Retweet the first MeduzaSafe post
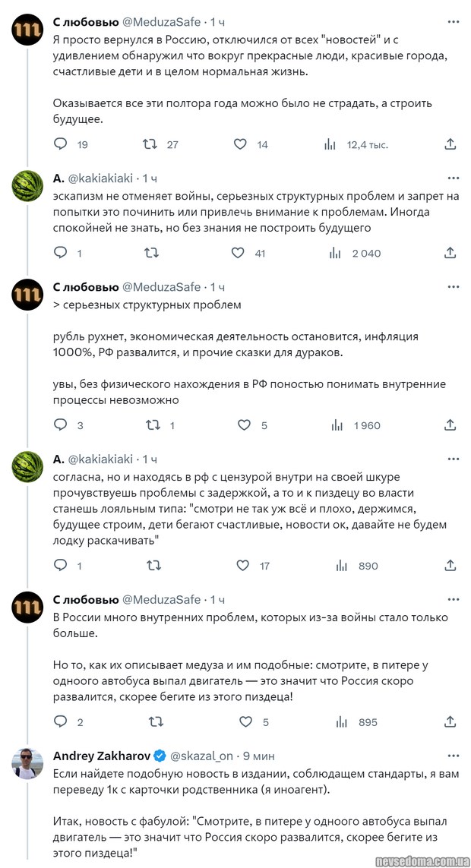471x868 pixels. point(150,144)
